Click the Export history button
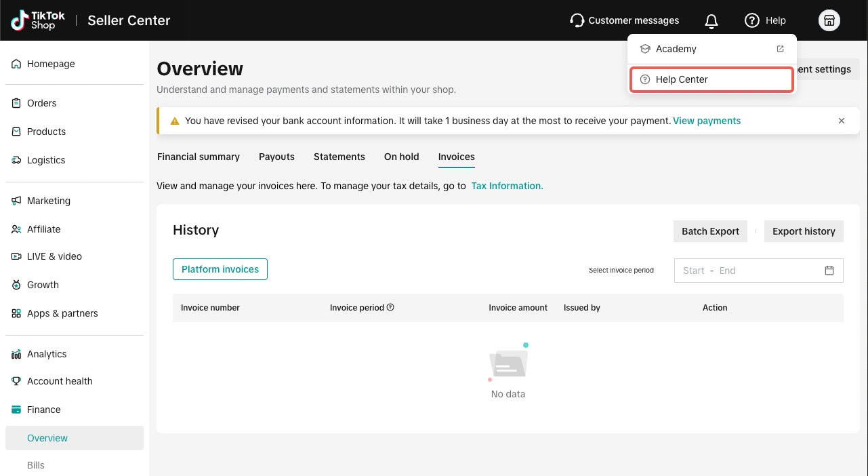The image size is (868, 476). pos(803,231)
